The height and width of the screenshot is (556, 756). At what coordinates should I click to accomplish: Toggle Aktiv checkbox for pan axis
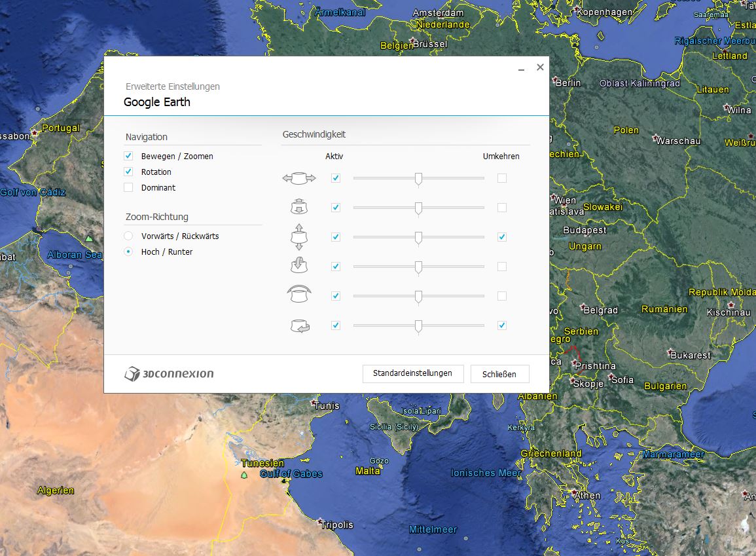(x=336, y=178)
